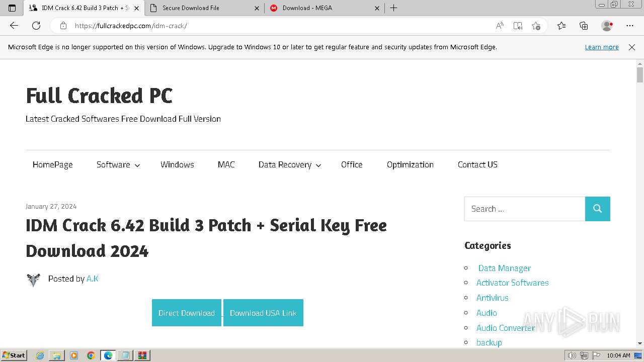Open Read aloud icon in address bar
Image resolution: width=644 pixels, height=362 pixels.
click(x=500, y=26)
